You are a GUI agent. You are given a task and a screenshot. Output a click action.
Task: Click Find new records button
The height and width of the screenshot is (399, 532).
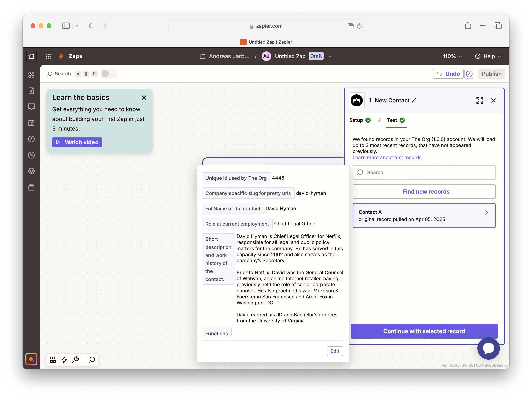424,192
